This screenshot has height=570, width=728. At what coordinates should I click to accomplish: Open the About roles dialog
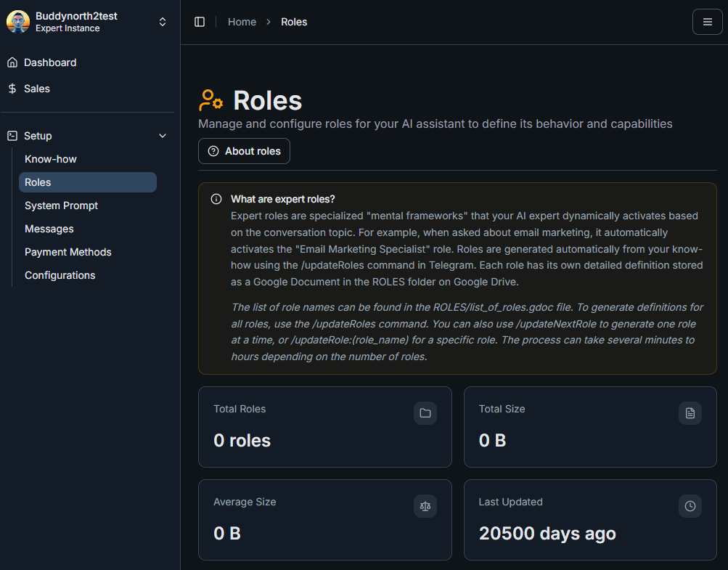[x=244, y=151]
